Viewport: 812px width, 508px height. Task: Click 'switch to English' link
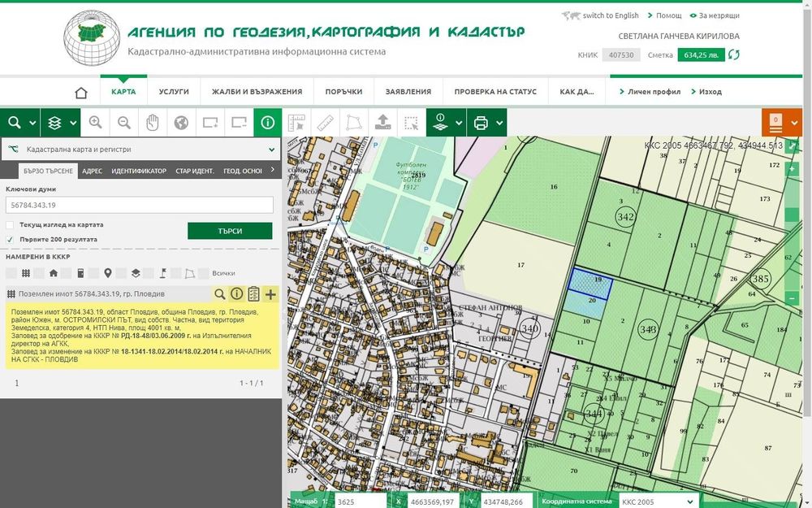pyautogui.click(x=610, y=15)
